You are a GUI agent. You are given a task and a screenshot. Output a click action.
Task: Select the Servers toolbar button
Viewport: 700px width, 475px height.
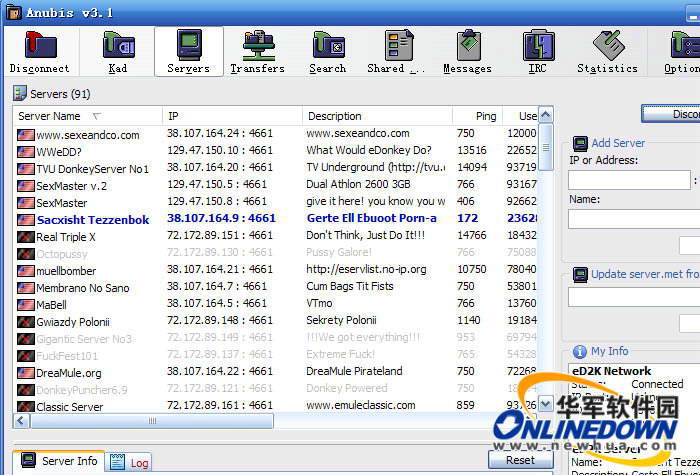click(x=188, y=51)
